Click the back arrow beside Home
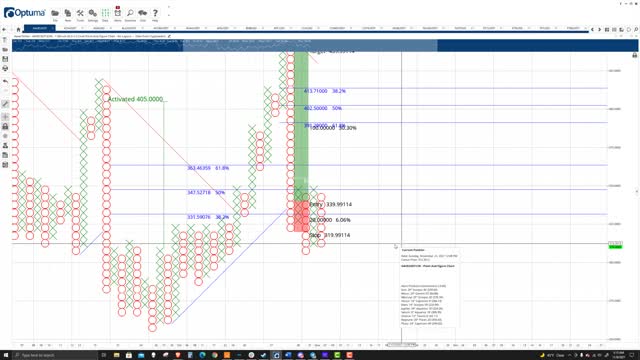The width and height of the screenshot is (640, 360). coord(4,29)
